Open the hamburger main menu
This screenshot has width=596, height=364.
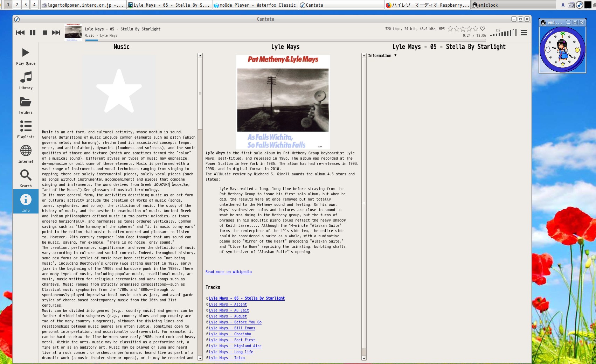pos(524,33)
